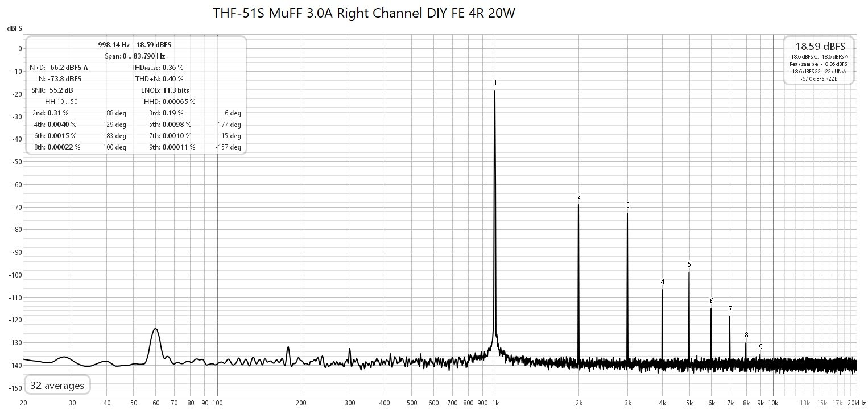Click the "ENOB: 11.3 bits" value

coord(165,90)
